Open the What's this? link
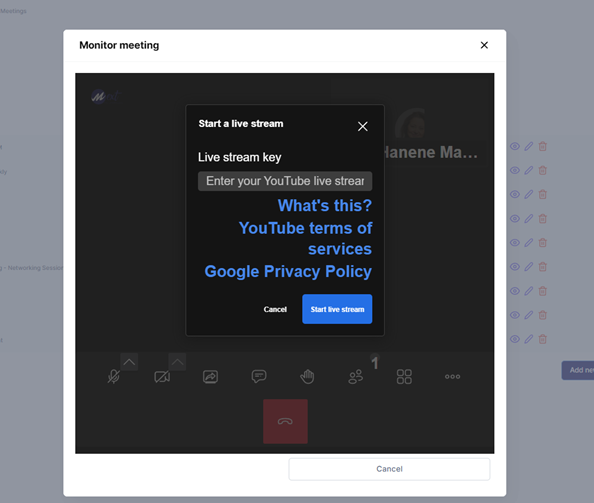This screenshot has width=594, height=503. coord(325,205)
